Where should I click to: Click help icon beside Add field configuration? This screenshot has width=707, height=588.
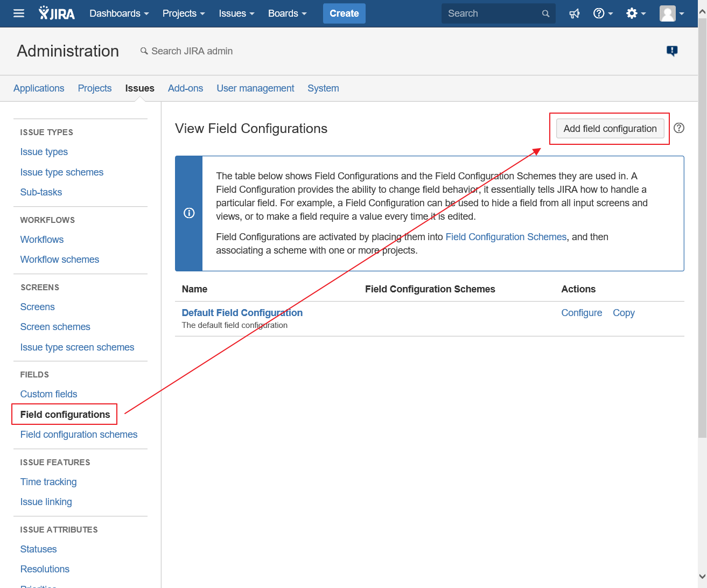coord(679,128)
